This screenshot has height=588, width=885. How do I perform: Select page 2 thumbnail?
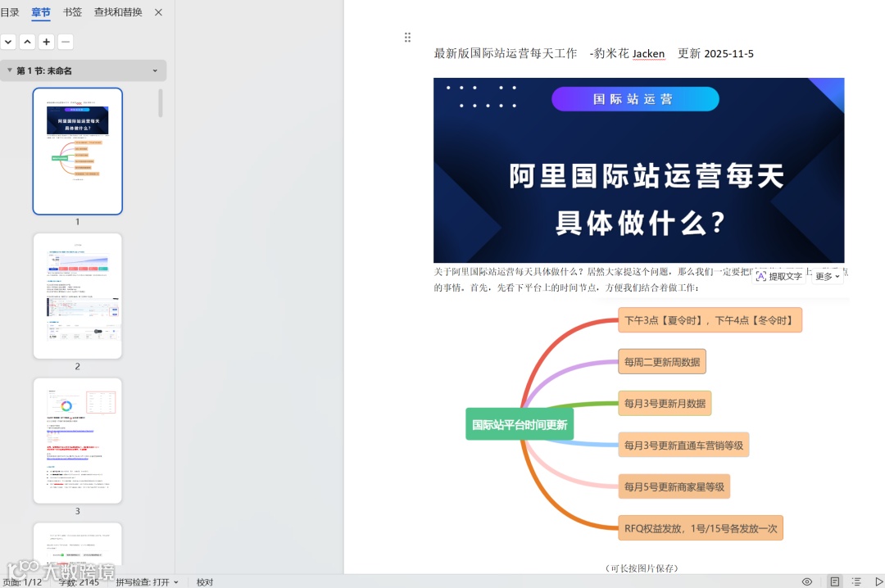point(77,296)
